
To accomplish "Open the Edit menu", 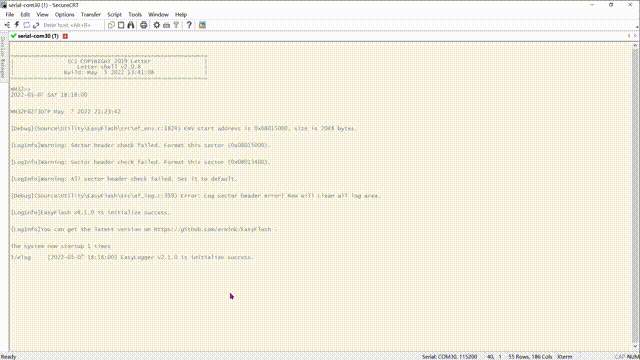I will coord(25,14).
